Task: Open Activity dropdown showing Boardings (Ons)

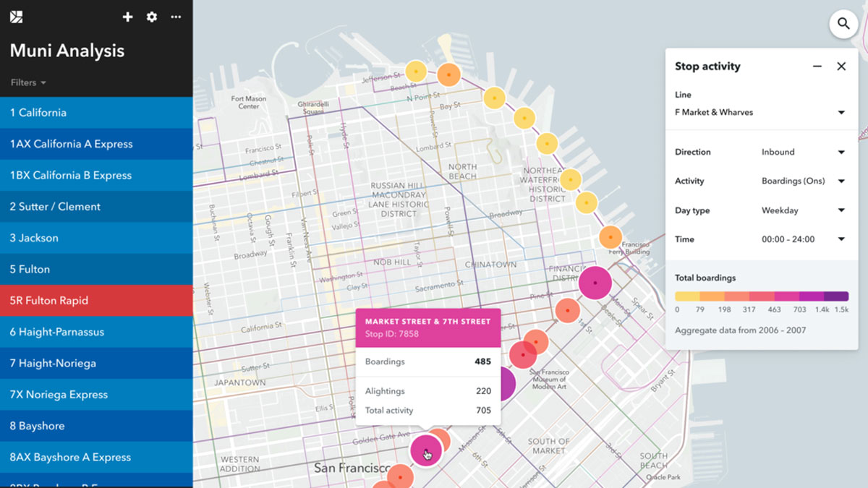Action: pos(802,181)
